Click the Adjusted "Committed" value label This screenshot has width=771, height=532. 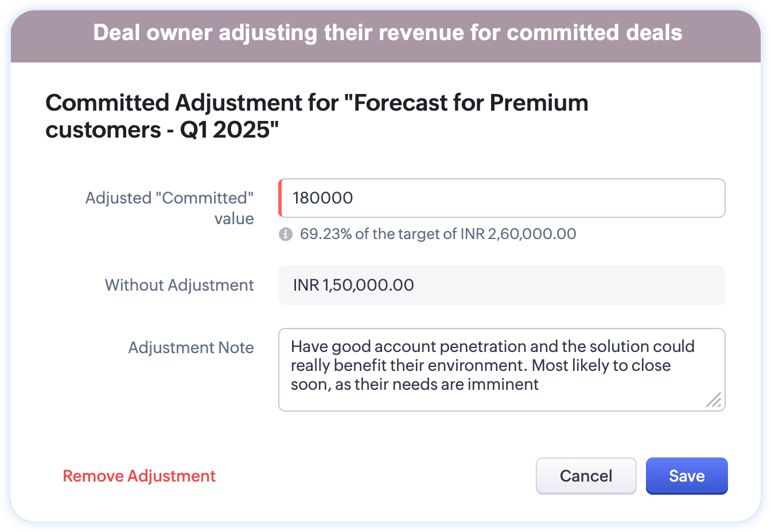(170, 208)
